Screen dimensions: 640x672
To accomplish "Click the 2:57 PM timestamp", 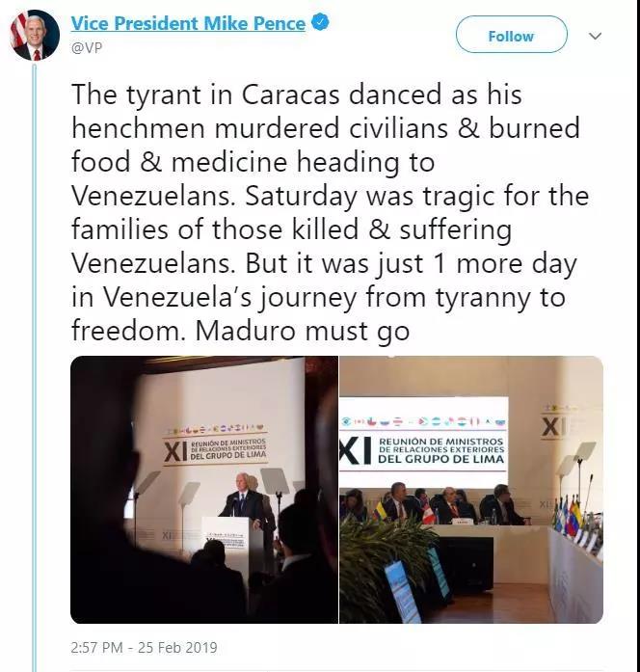I will click(x=96, y=647).
